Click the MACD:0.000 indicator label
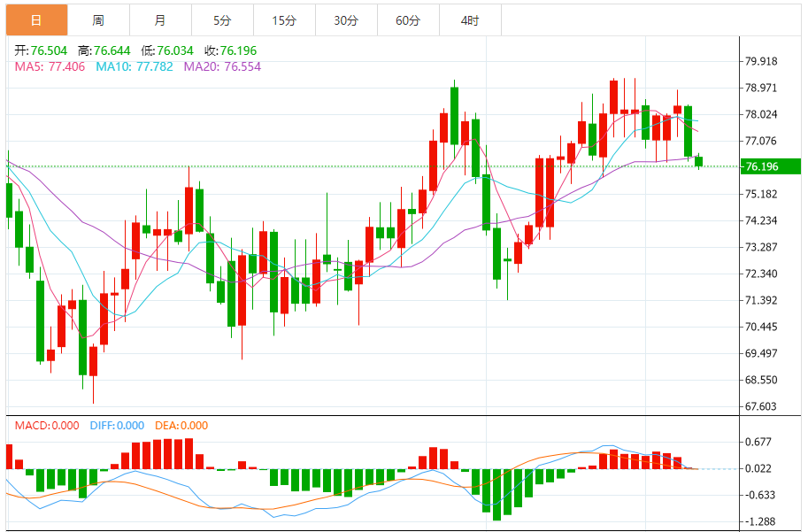This screenshot has width=808, height=532. click(x=47, y=425)
